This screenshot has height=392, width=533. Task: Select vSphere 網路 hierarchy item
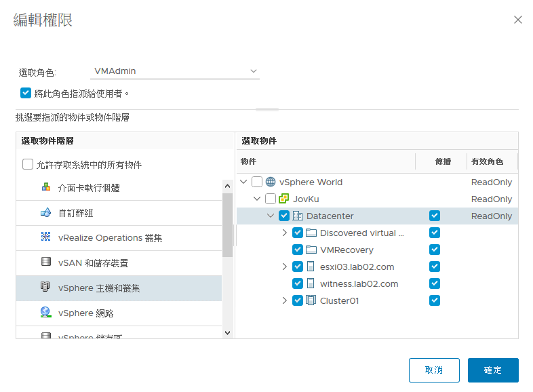[x=119, y=313]
